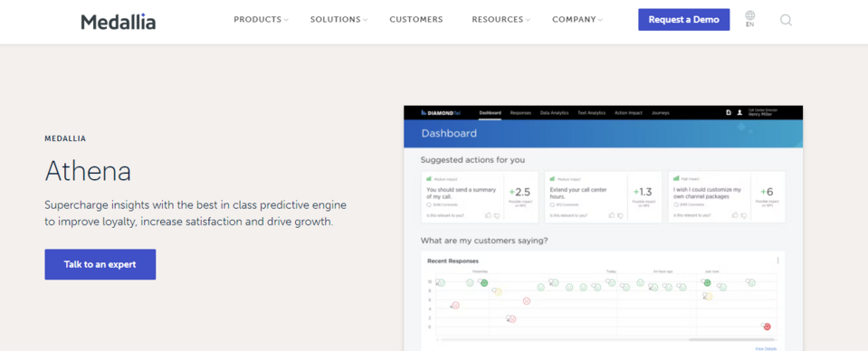Screen dimensions: 868x351
Task: Click High Impact bars icon on channel packages card
Action: point(676,177)
